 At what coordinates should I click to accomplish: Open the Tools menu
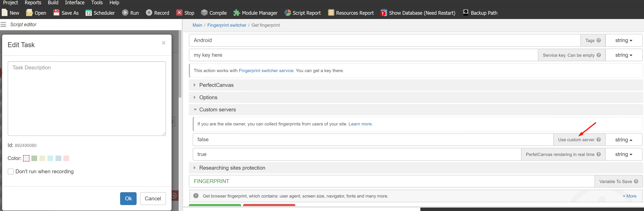click(97, 3)
